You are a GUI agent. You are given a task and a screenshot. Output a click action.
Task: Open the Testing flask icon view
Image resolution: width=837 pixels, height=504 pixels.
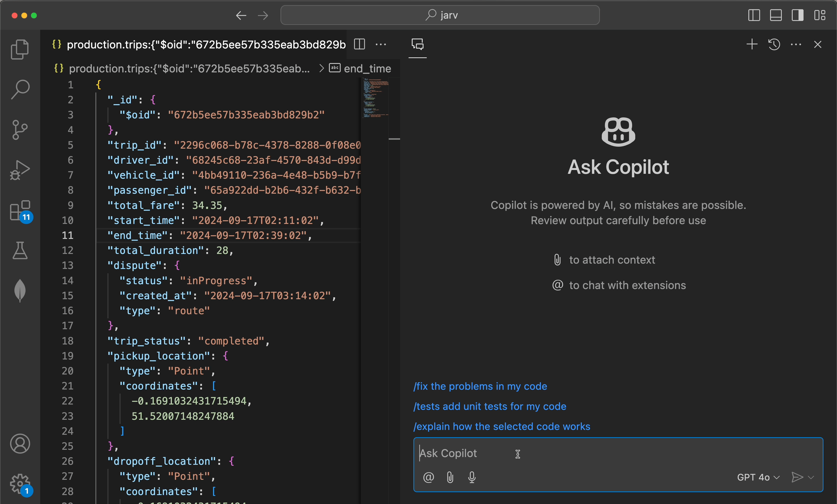click(x=20, y=251)
